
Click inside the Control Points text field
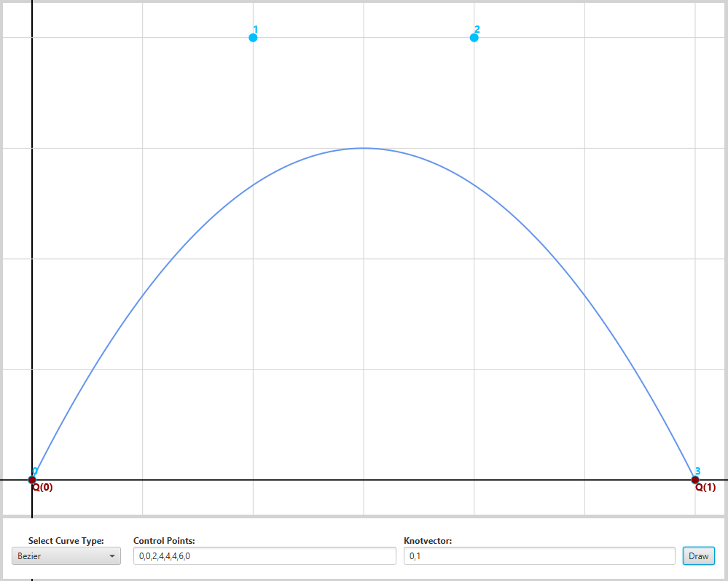(x=262, y=555)
